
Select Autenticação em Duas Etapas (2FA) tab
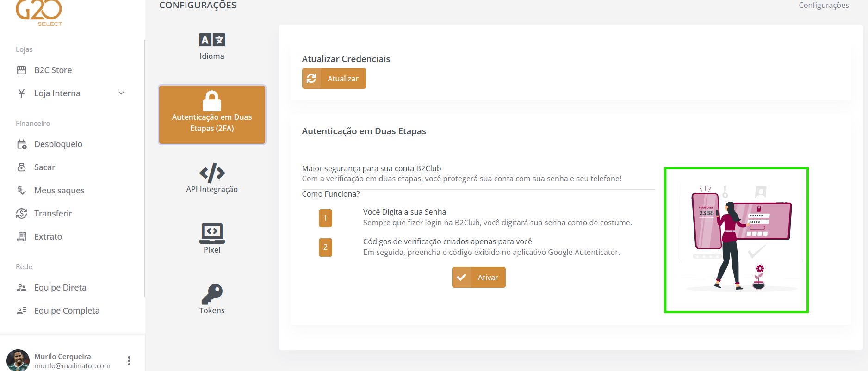pos(212,115)
